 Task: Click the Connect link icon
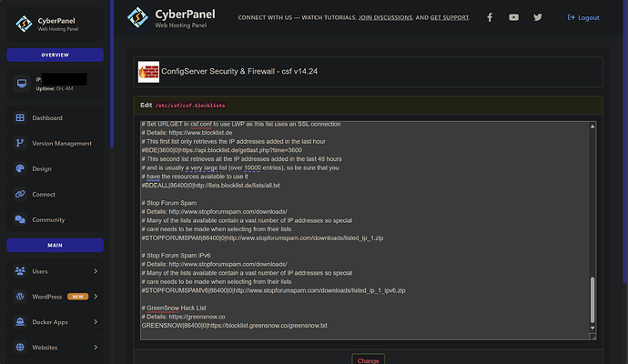click(20, 194)
